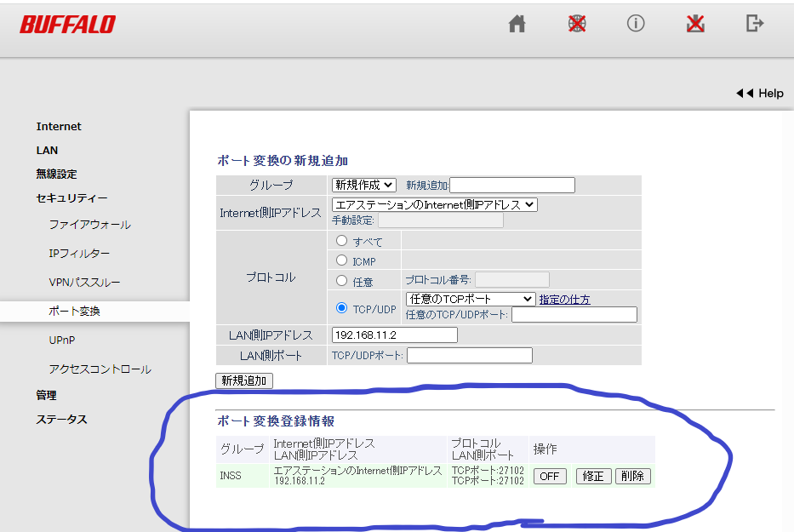Click the BUFFALO logo
This screenshot has width=794, height=532.
coord(68,25)
